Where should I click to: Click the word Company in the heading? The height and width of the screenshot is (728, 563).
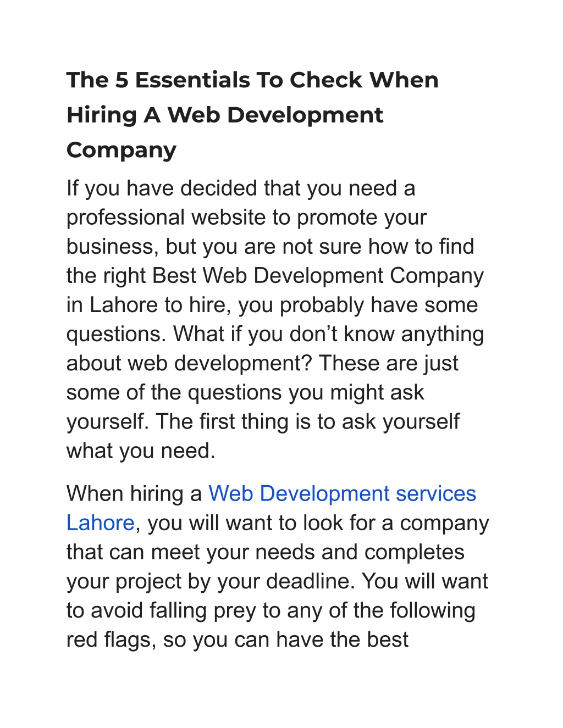coord(122,150)
